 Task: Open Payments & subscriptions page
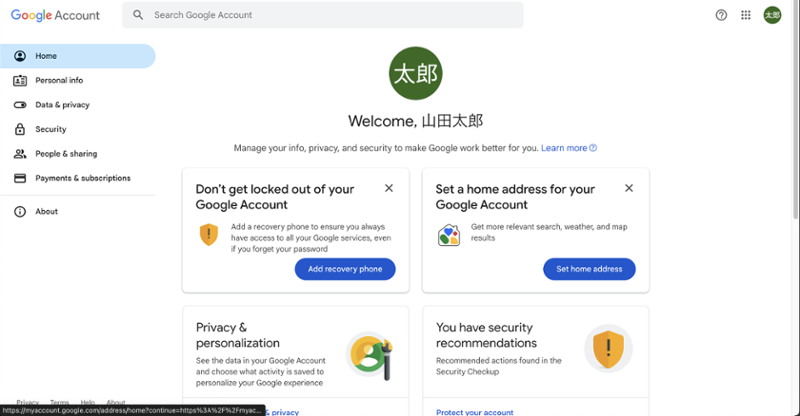(x=83, y=178)
